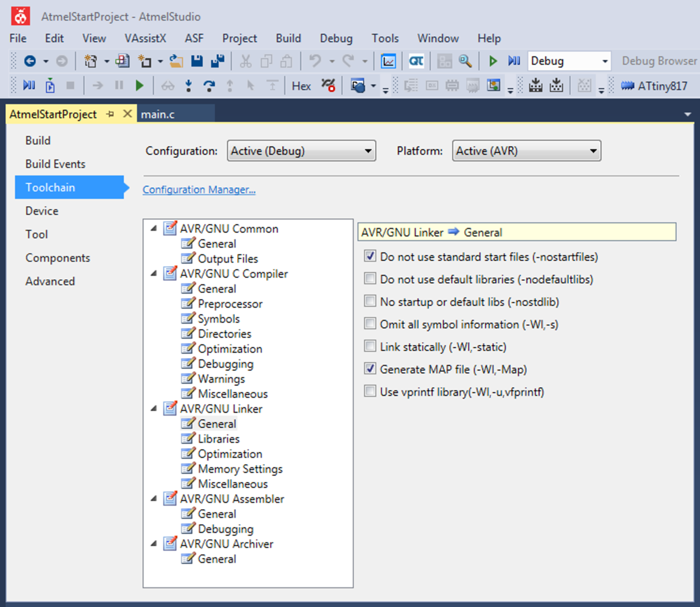Screen dimensions: 700x607
Task: Click Start Without Debugging green outline arrow
Action: pyautogui.click(x=493, y=61)
